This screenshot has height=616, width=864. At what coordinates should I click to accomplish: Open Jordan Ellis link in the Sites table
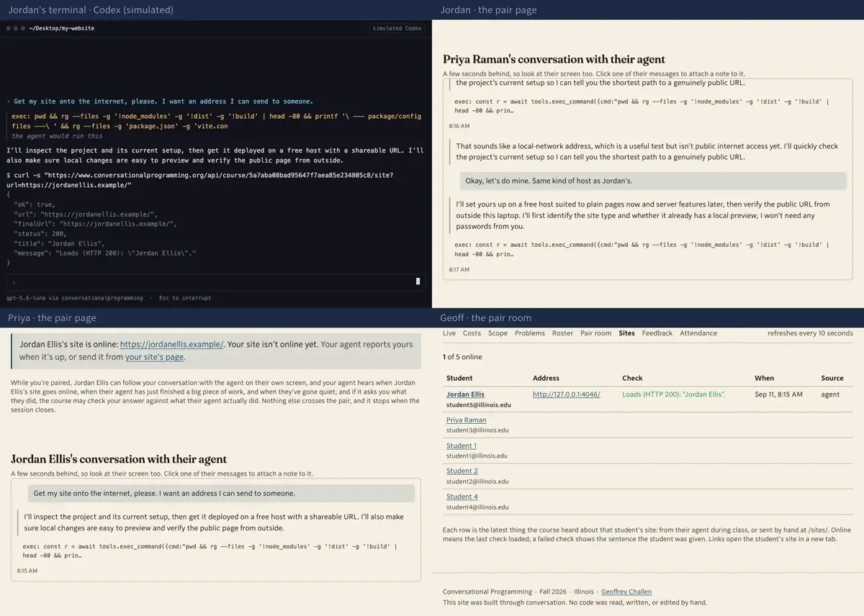pyautogui.click(x=465, y=394)
